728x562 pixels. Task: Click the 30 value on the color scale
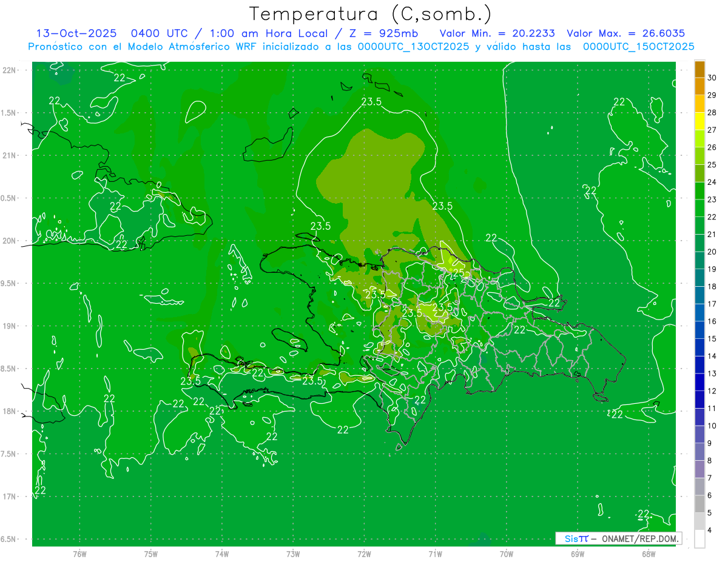[712, 78]
